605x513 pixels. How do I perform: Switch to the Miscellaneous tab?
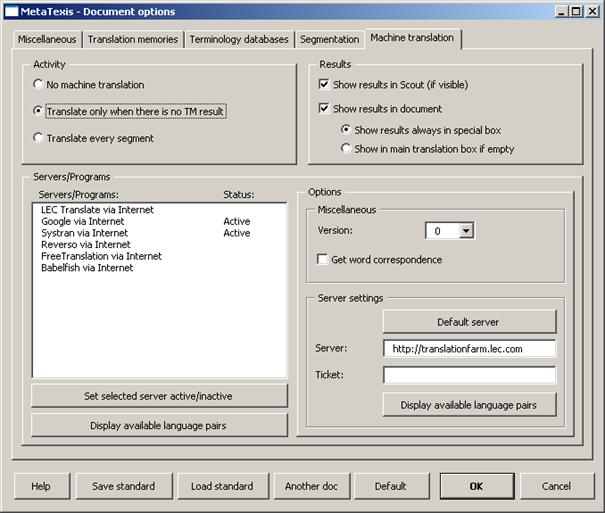(x=47, y=39)
